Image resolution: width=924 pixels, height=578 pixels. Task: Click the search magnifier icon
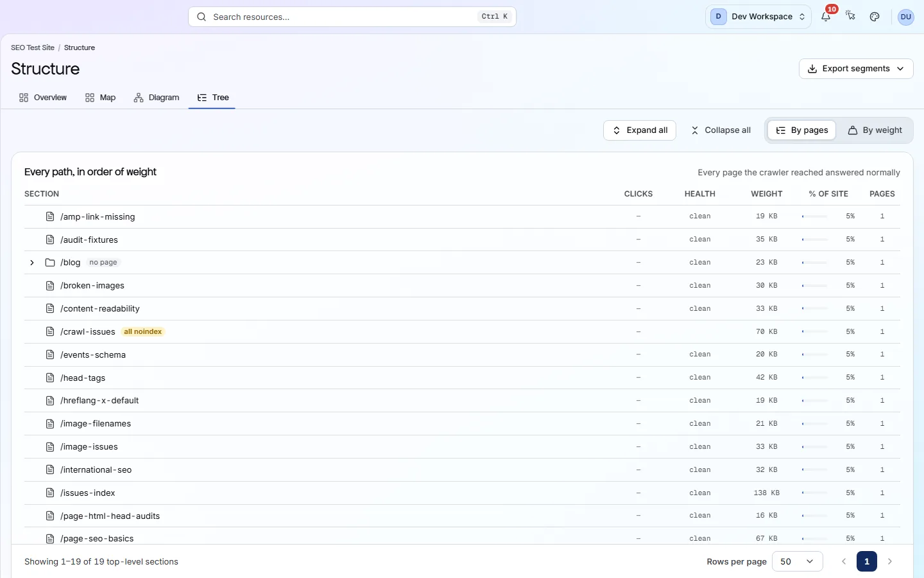coord(201,17)
